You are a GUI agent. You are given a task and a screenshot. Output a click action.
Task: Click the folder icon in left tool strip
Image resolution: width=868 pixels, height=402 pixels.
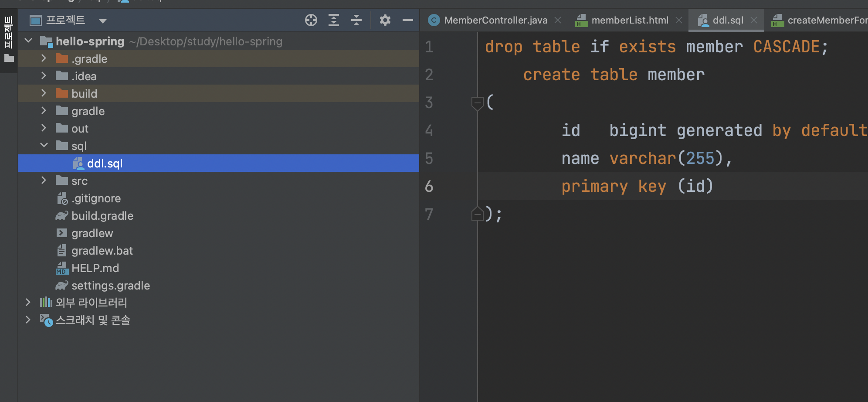point(9,58)
